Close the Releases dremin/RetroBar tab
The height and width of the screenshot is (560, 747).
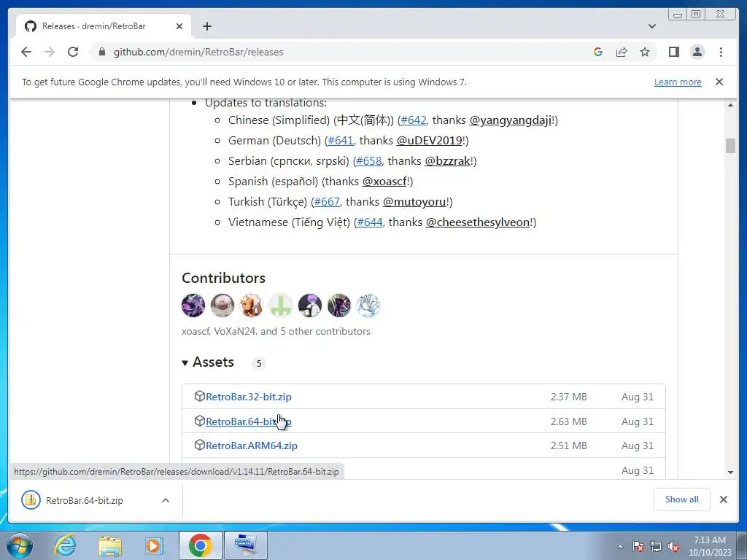pyautogui.click(x=179, y=26)
